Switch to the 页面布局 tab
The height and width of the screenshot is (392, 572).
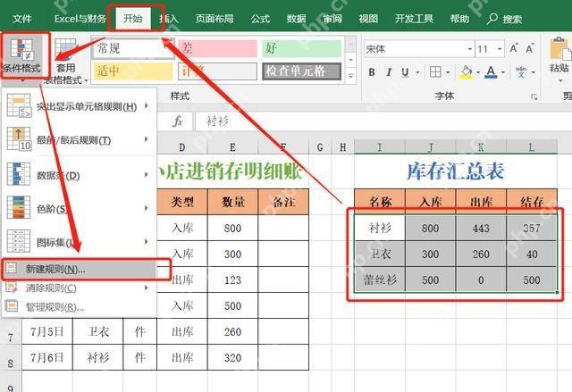[214, 19]
